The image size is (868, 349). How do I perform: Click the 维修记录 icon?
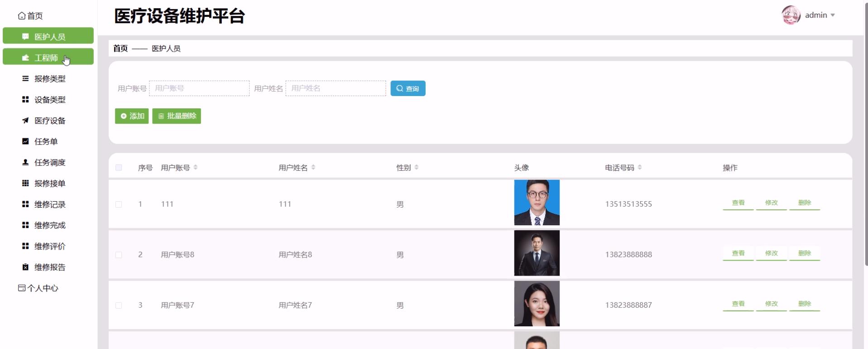(25, 204)
